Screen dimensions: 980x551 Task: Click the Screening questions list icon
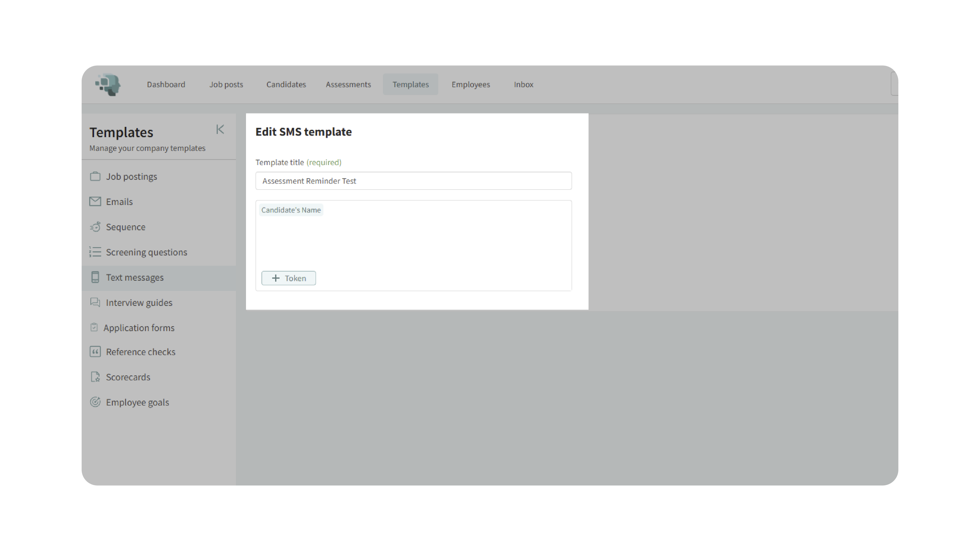[95, 252]
